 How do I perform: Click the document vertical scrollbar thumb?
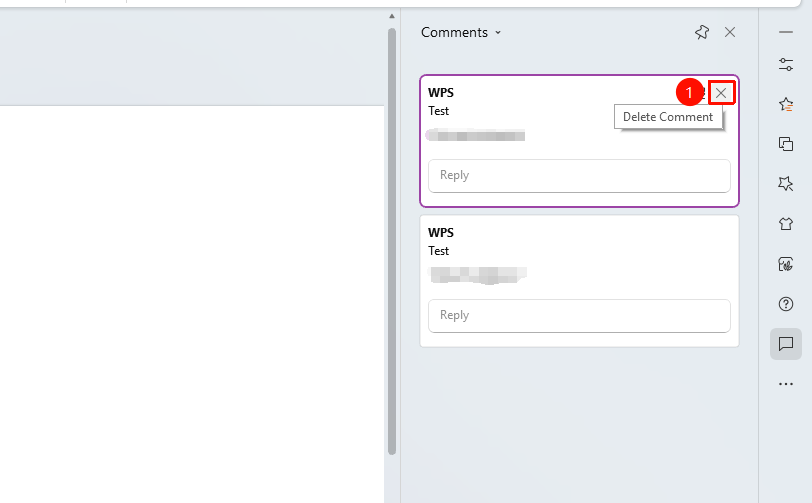click(392, 241)
